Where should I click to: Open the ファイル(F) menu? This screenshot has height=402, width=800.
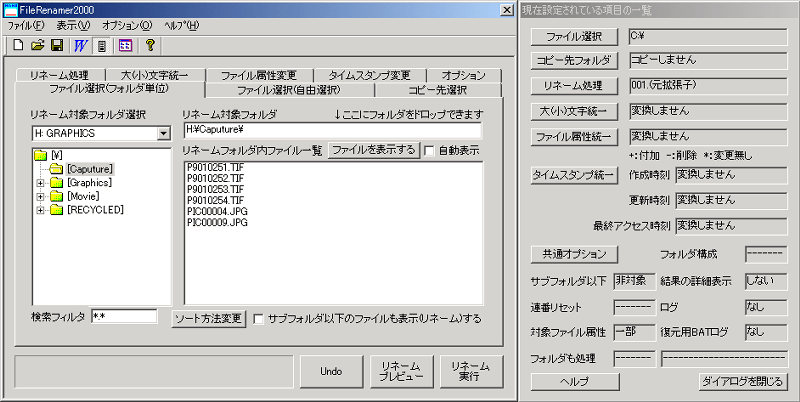(x=26, y=26)
